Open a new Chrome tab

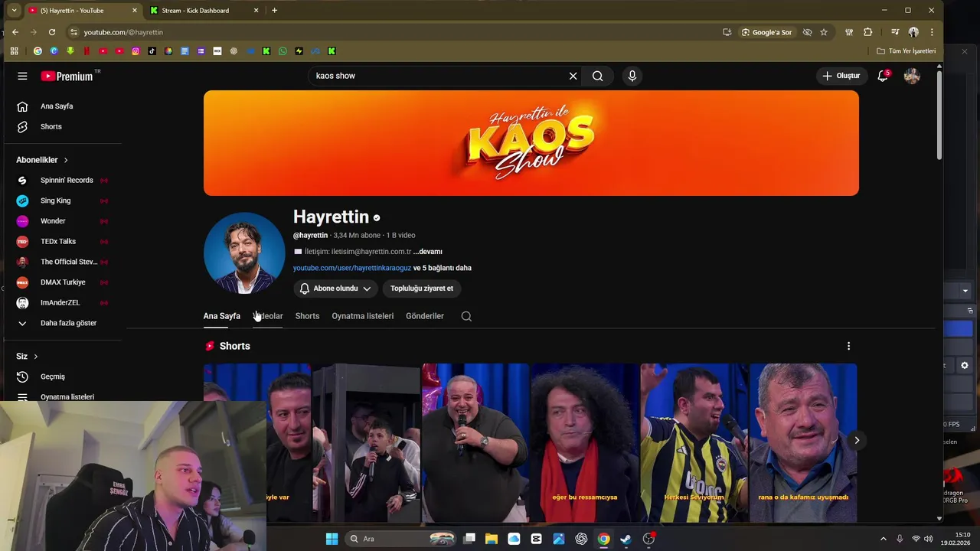click(x=274, y=10)
